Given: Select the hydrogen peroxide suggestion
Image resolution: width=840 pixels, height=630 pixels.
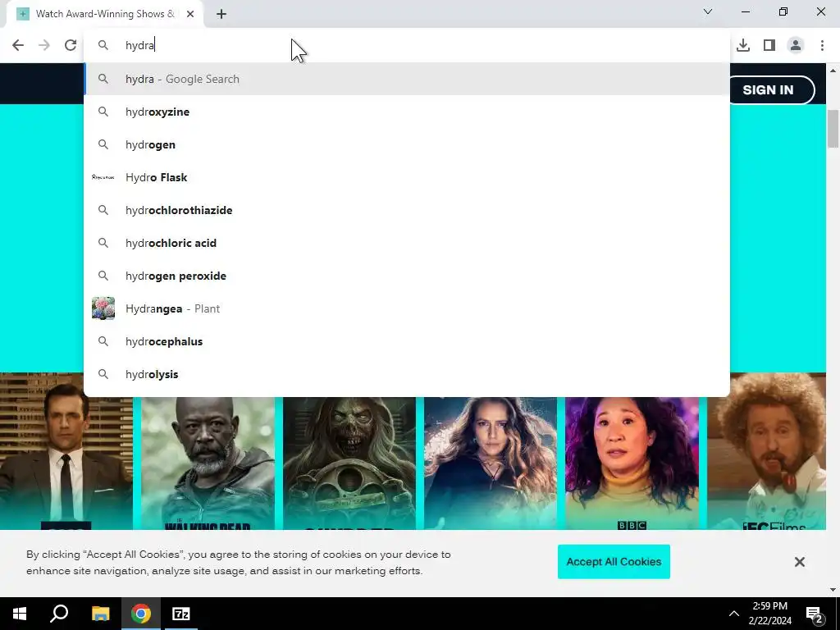Looking at the screenshot, I should coord(407,276).
